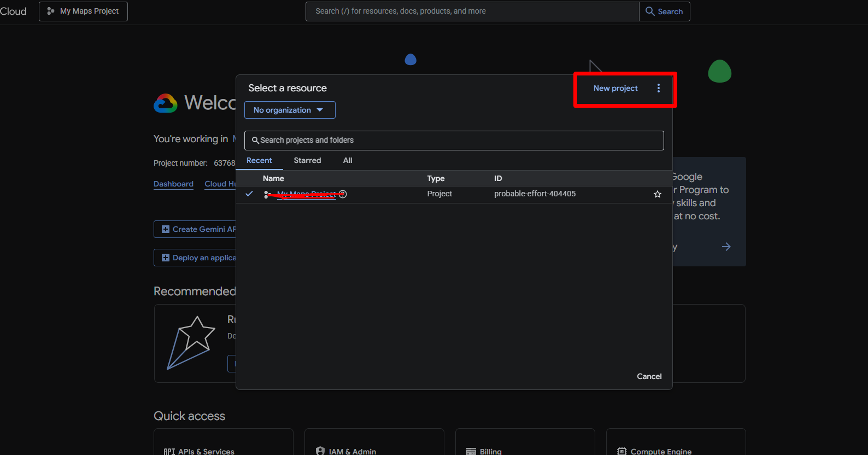Open the Billing quick access card
This screenshot has width=868, height=455.
[x=525, y=442]
